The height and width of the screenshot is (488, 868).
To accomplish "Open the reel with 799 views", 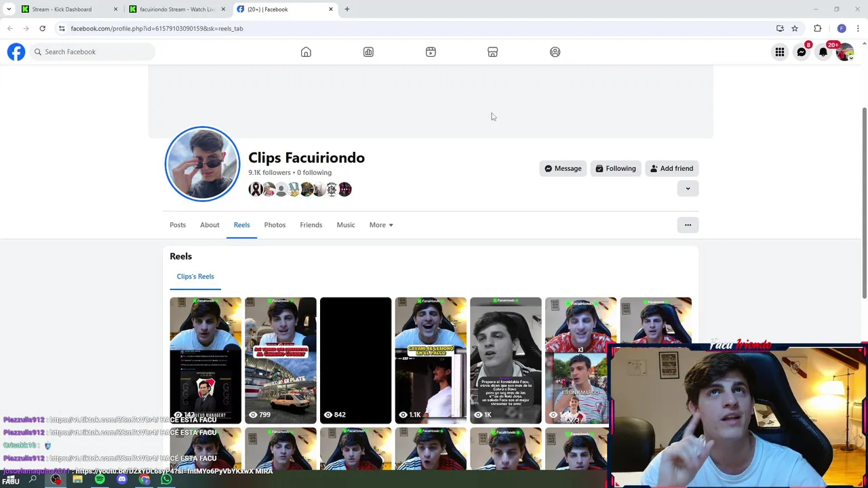I will pyautogui.click(x=281, y=361).
